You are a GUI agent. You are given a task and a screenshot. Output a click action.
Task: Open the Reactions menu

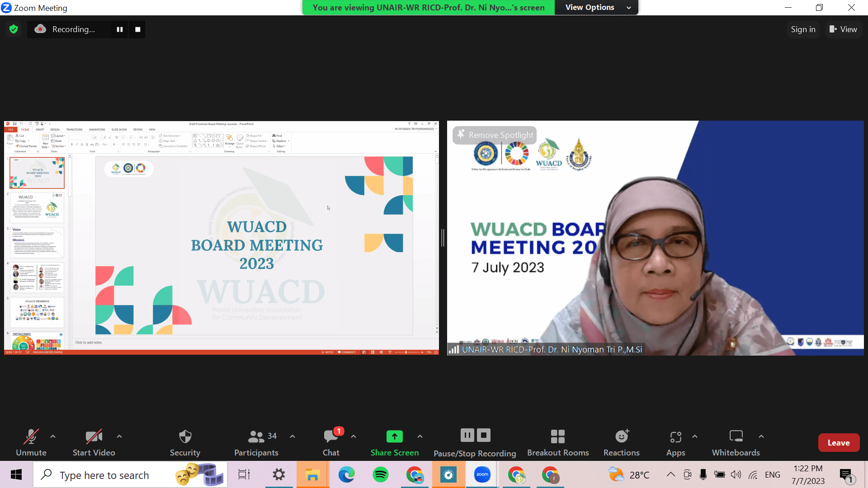(622, 442)
